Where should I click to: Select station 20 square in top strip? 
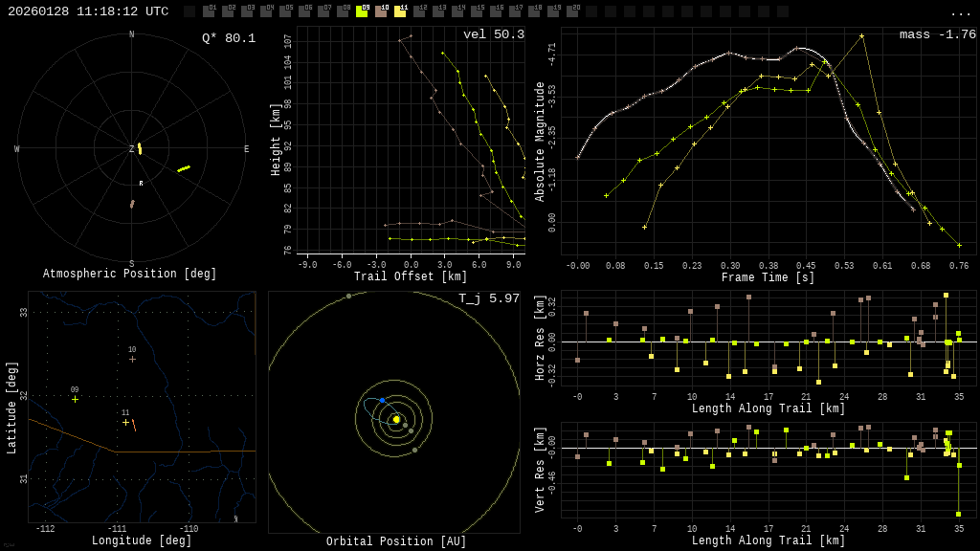coord(572,11)
